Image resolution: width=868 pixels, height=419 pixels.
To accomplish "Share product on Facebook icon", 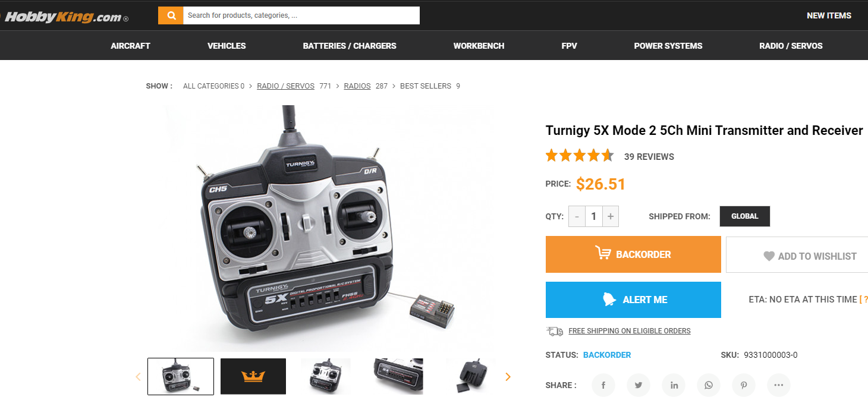I will click(603, 385).
